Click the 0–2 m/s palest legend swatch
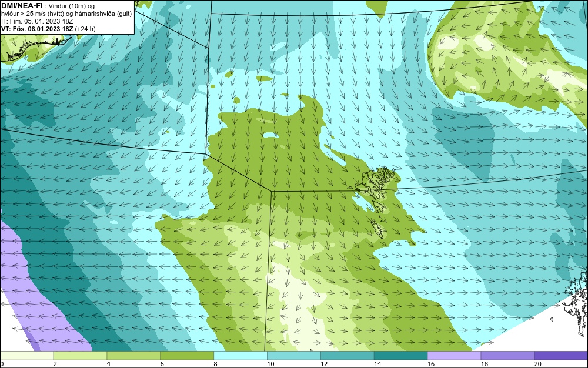588x368 pixels. click(x=26, y=355)
